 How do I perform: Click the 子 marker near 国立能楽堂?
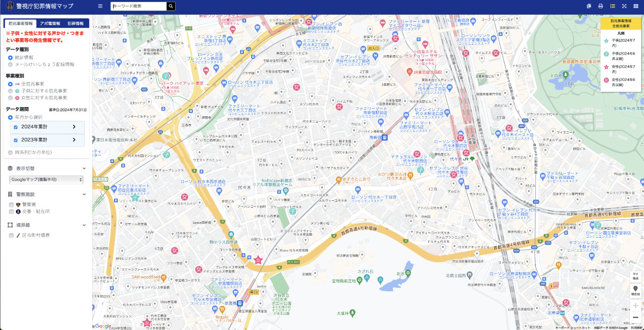597,225
